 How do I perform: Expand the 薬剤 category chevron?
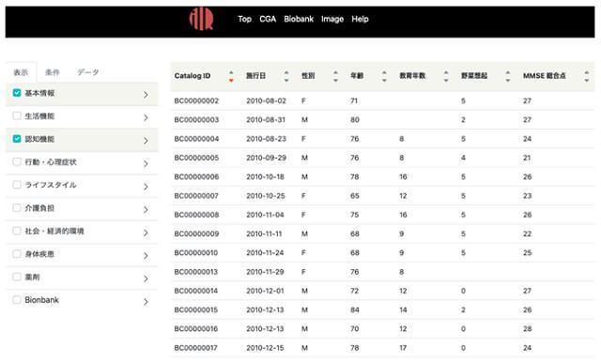click(x=146, y=279)
